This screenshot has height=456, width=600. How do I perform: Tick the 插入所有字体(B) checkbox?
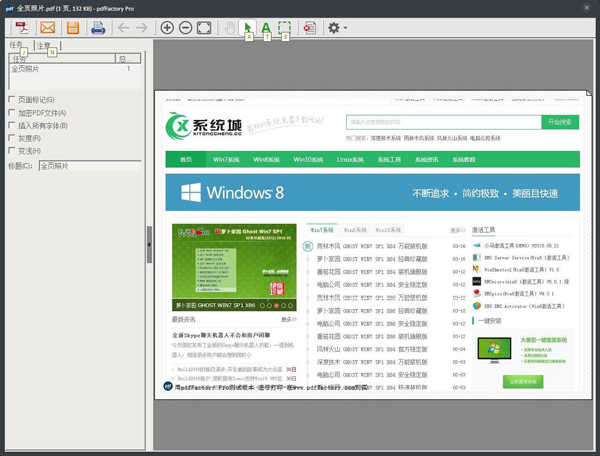[x=12, y=125]
